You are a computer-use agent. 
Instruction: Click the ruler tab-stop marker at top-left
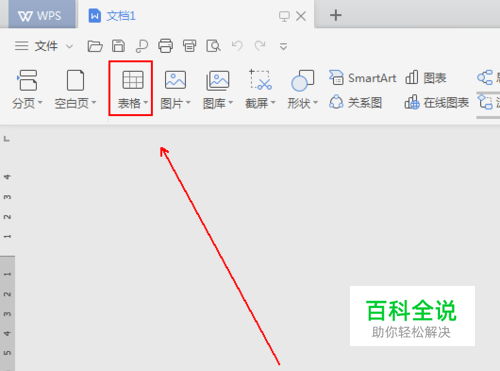point(7,139)
